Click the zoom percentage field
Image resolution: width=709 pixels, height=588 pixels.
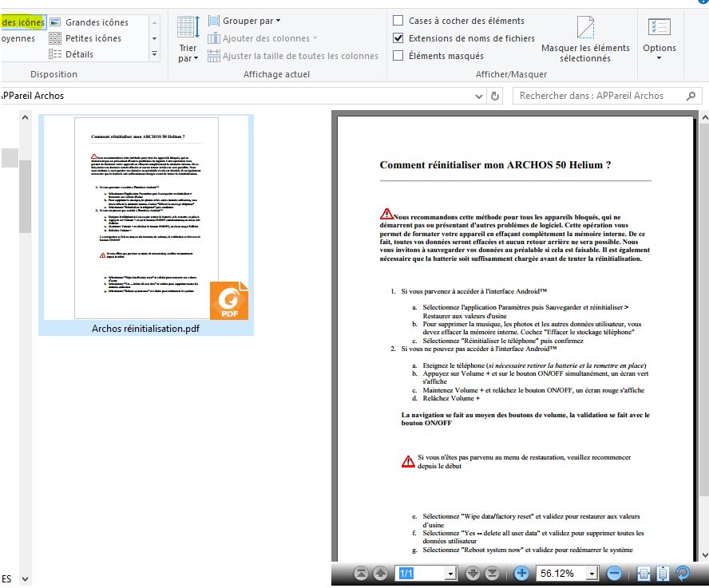tap(561, 574)
